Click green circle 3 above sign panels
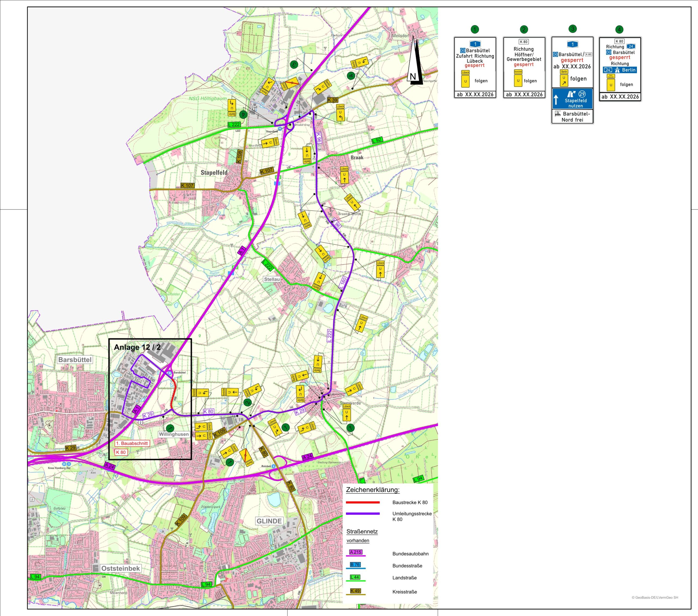The width and height of the screenshot is (698, 616). tap(573, 29)
